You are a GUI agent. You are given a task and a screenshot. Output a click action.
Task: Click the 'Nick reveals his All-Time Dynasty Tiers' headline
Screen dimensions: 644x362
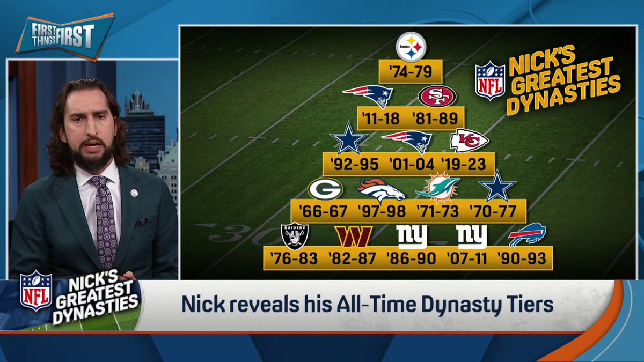click(368, 305)
